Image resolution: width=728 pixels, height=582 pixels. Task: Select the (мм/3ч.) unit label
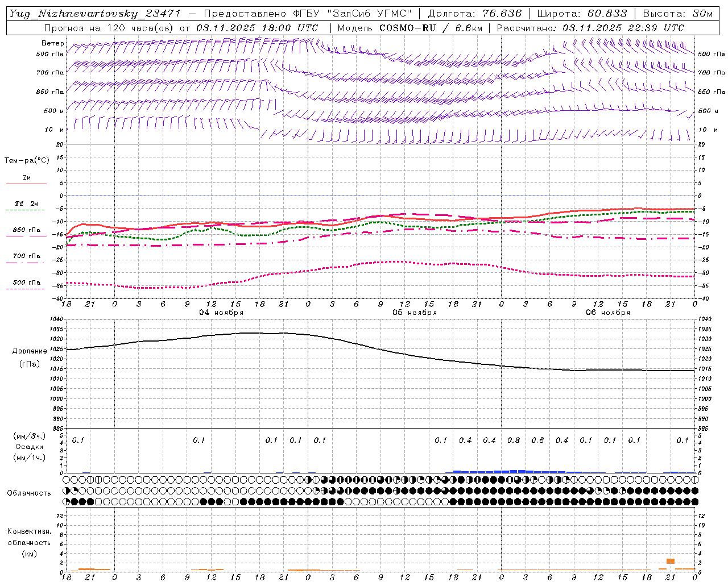click(30, 436)
